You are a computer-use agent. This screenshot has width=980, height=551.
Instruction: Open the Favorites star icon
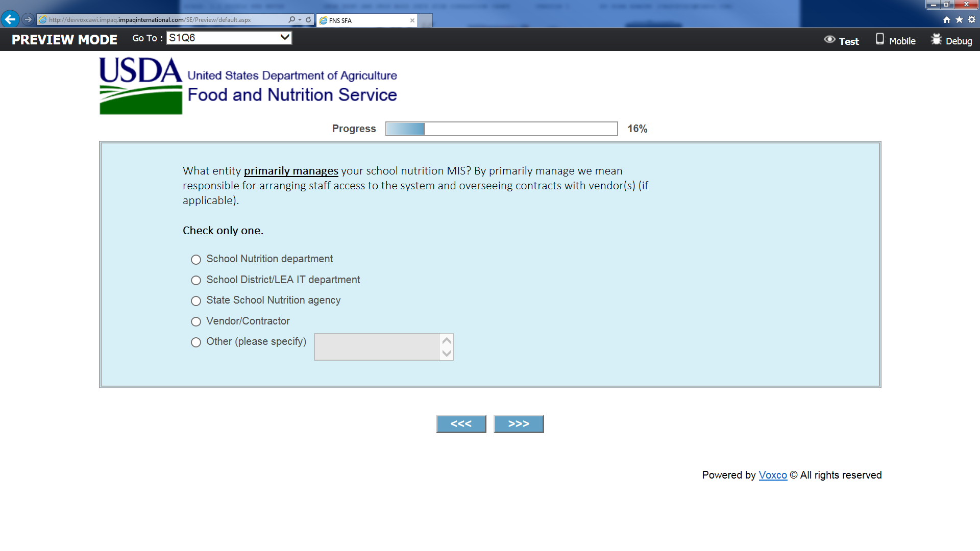pos(959,20)
